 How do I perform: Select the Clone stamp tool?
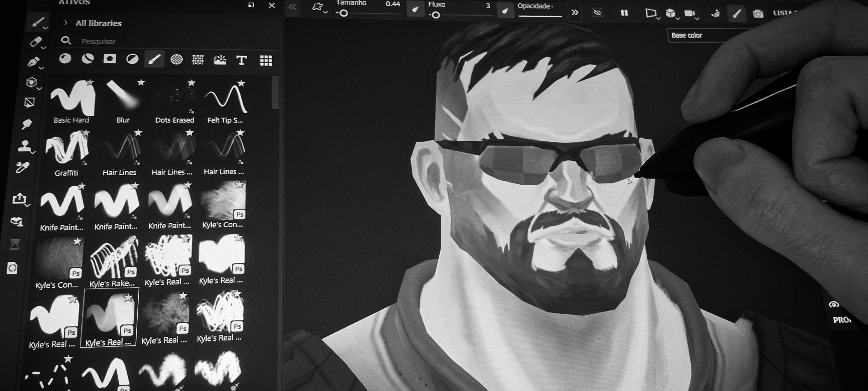point(25,146)
